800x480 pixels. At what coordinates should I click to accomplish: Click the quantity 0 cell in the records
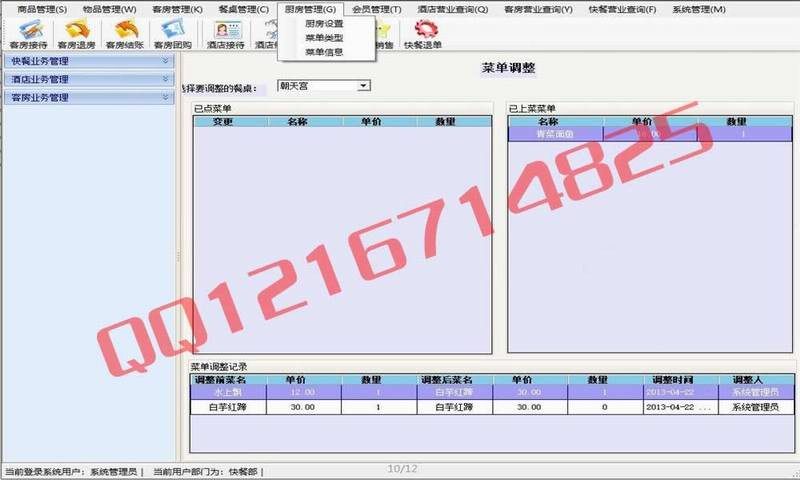(x=605, y=407)
